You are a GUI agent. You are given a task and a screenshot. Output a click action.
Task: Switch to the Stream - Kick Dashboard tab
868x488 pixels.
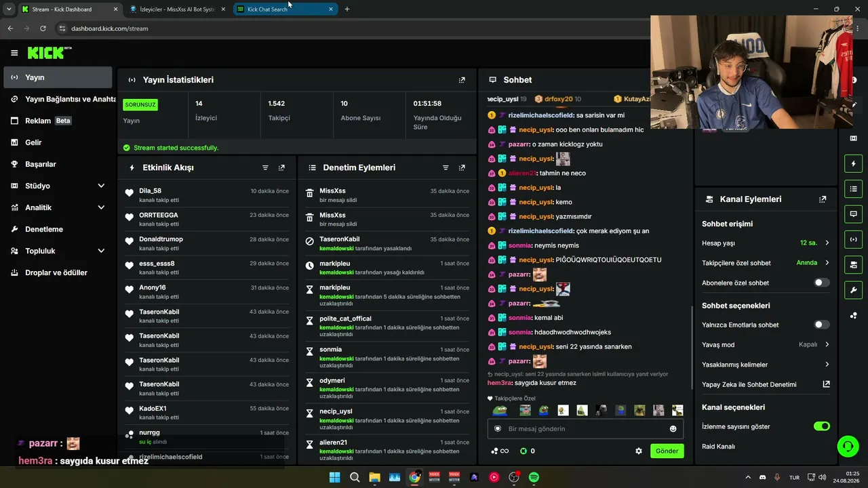70,9
